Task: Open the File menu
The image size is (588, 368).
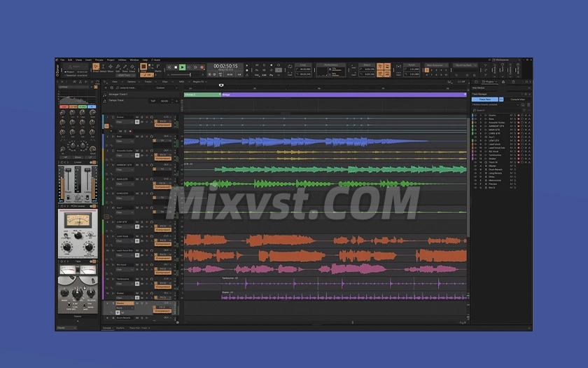Action: click(62, 60)
